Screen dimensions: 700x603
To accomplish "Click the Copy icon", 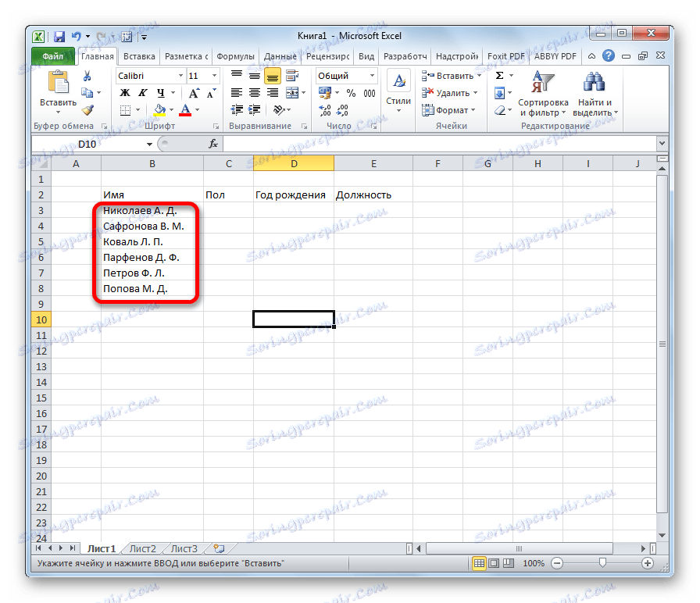I will pos(87,93).
